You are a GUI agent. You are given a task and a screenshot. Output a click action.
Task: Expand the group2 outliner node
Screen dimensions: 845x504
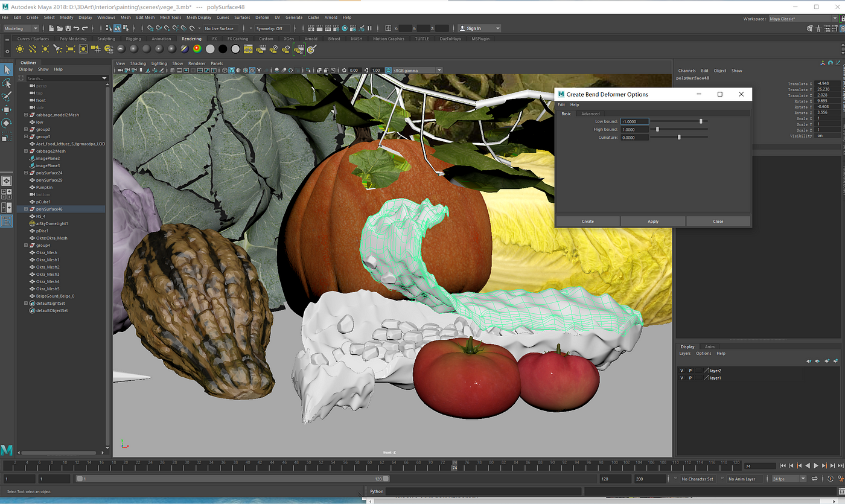(25, 129)
